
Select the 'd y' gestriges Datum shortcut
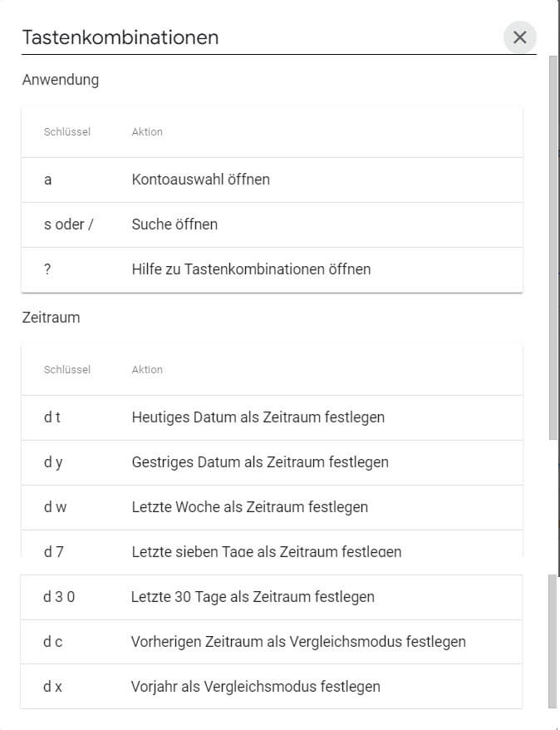click(249, 462)
